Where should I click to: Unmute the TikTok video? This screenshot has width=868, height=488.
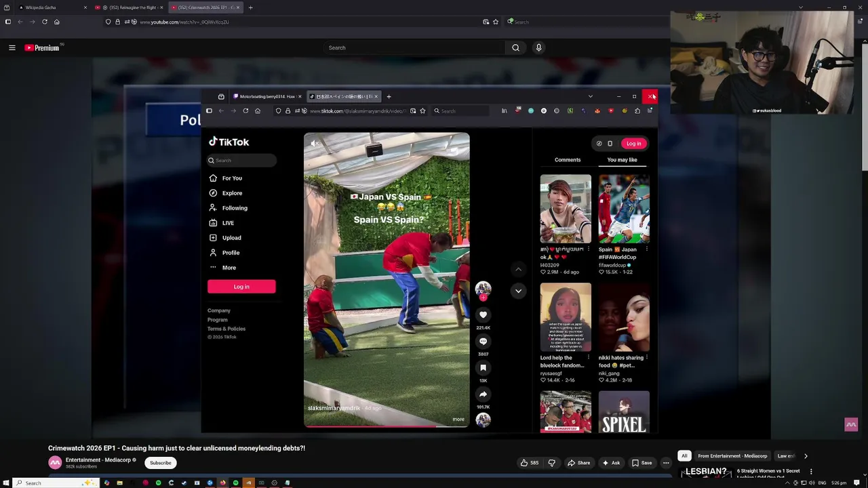(313, 144)
